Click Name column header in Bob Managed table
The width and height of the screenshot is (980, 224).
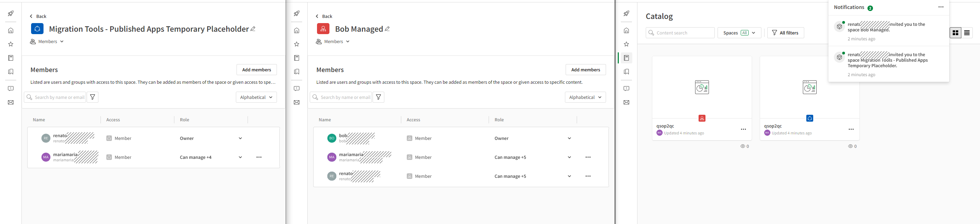(x=325, y=120)
